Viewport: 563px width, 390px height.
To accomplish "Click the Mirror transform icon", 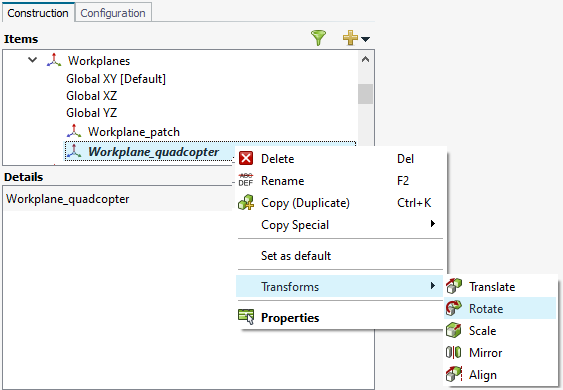I will tap(453, 352).
